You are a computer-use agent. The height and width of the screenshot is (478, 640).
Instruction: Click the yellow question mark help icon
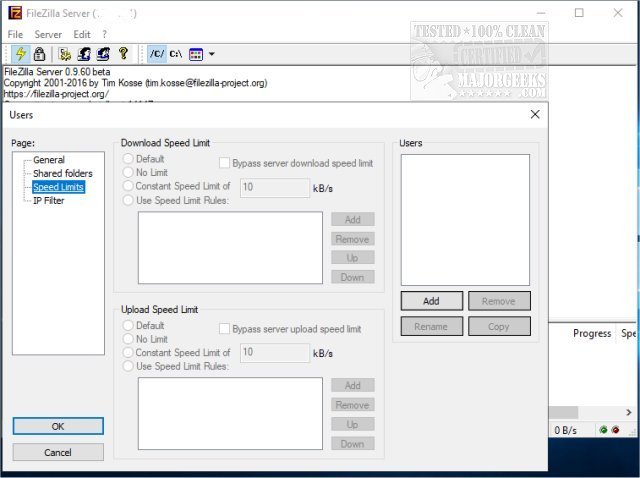click(x=123, y=53)
